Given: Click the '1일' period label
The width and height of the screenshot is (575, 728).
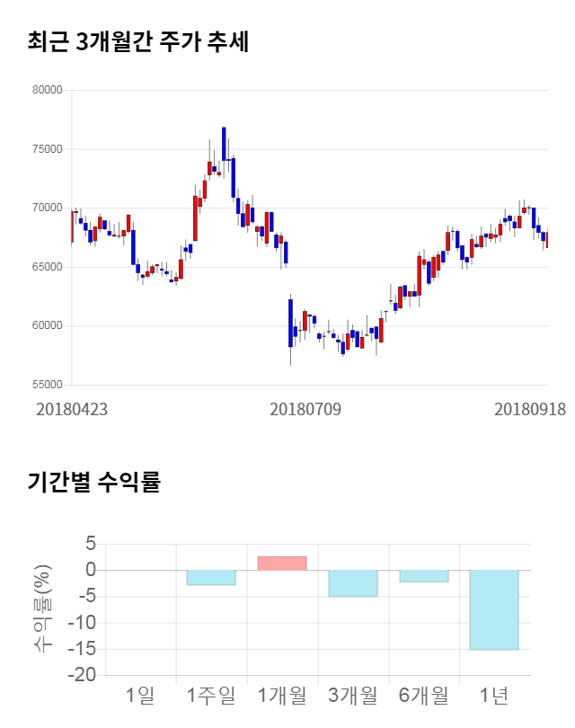Looking at the screenshot, I should pos(140,695).
